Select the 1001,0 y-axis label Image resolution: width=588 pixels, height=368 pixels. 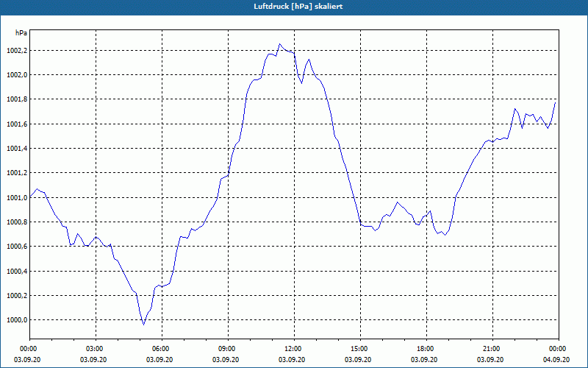click(x=17, y=198)
